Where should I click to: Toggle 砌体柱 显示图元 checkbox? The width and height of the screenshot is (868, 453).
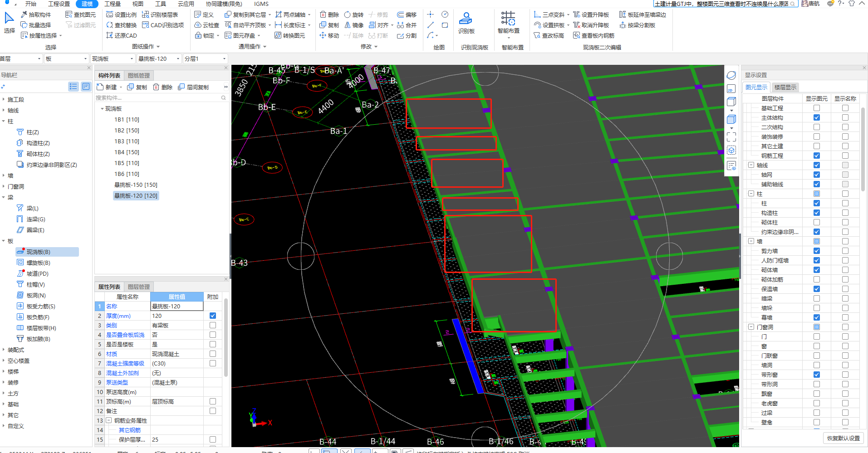[816, 222]
